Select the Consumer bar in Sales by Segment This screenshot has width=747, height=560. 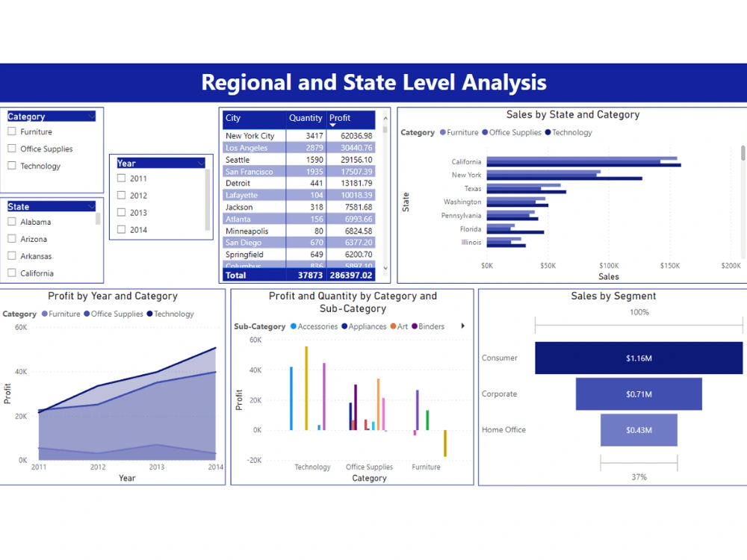(639, 358)
